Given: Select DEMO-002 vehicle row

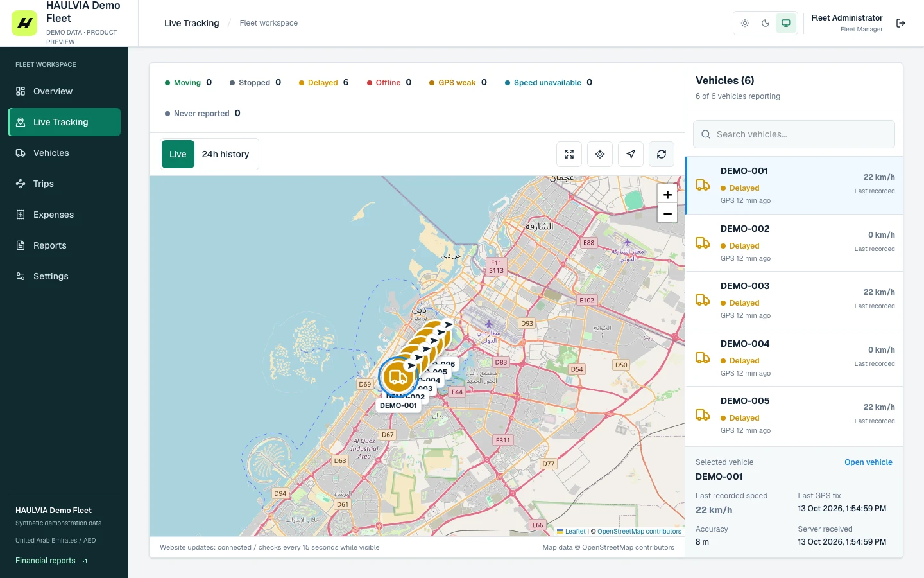Looking at the screenshot, I should 794,243.
